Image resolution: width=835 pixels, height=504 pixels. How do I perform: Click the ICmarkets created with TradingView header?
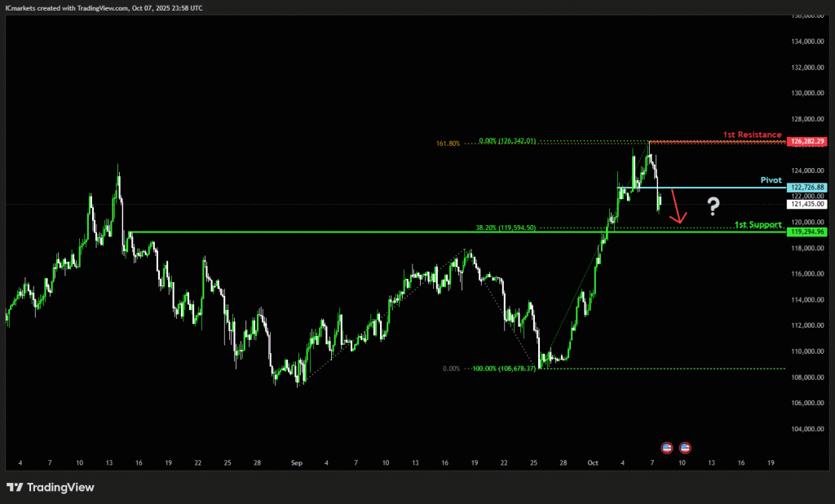(x=103, y=7)
